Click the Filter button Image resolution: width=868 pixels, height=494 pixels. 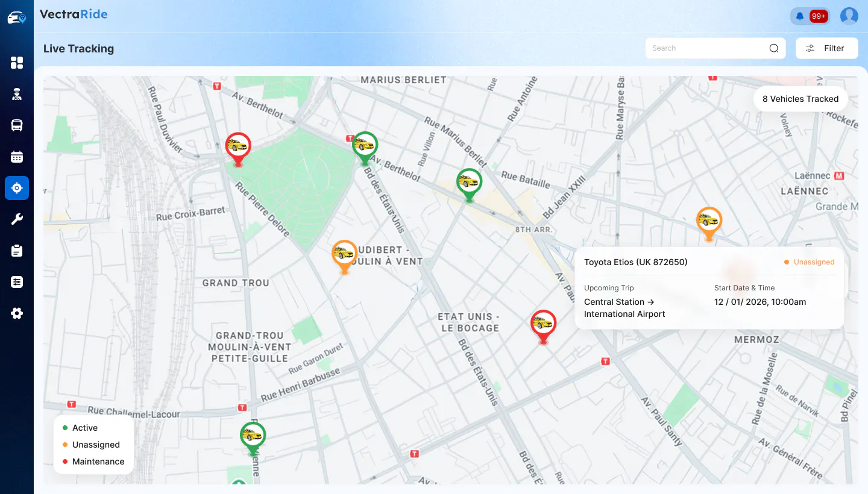[x=827, y=48]
